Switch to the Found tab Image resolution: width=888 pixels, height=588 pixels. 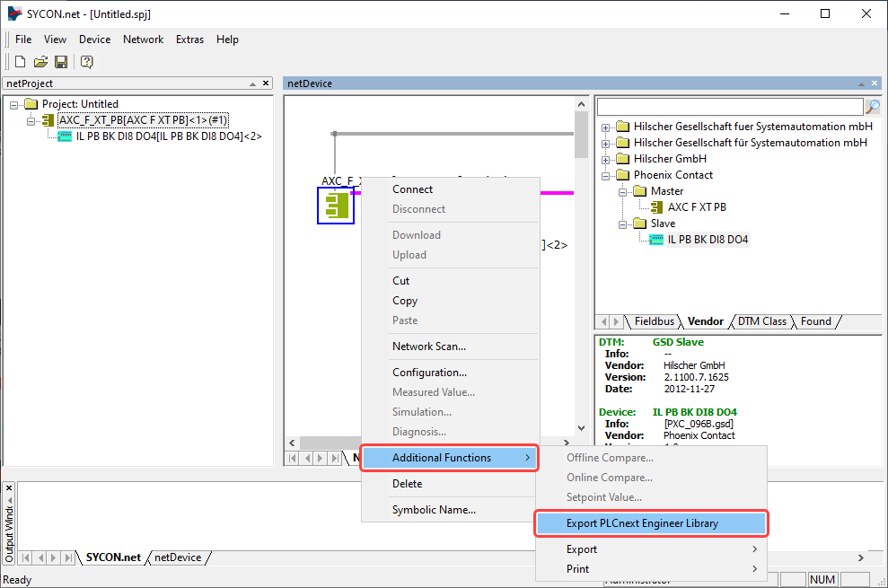pos(815,321)
